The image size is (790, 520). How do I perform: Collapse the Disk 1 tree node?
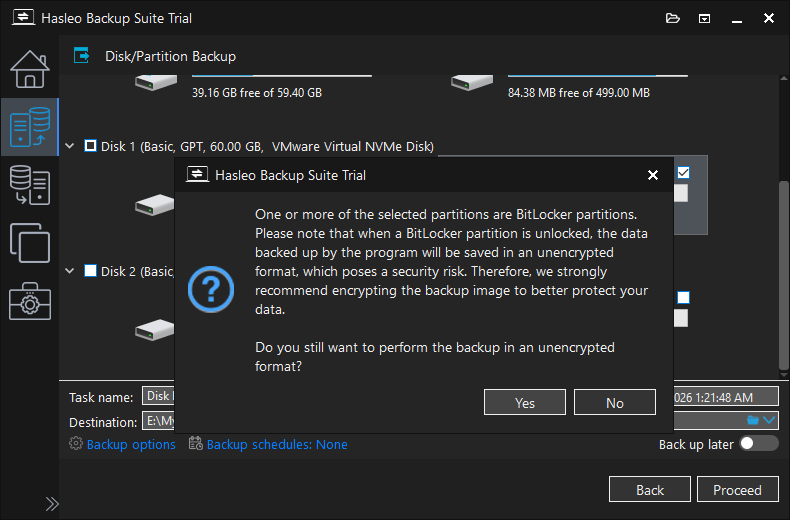[70, 146]
